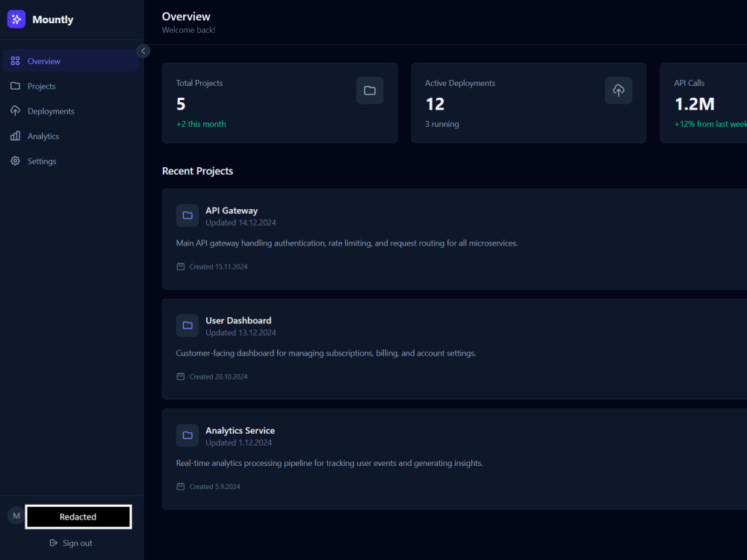Click the 'Updated 14.12.2024' text
Image resolution: width=747 pixels, height=560 pixels.
tap(241, 223)
